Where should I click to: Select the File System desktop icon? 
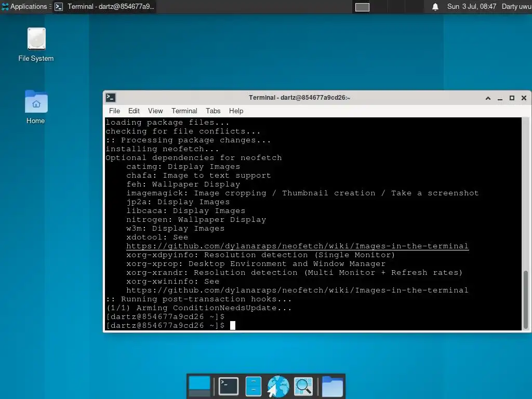36,45
